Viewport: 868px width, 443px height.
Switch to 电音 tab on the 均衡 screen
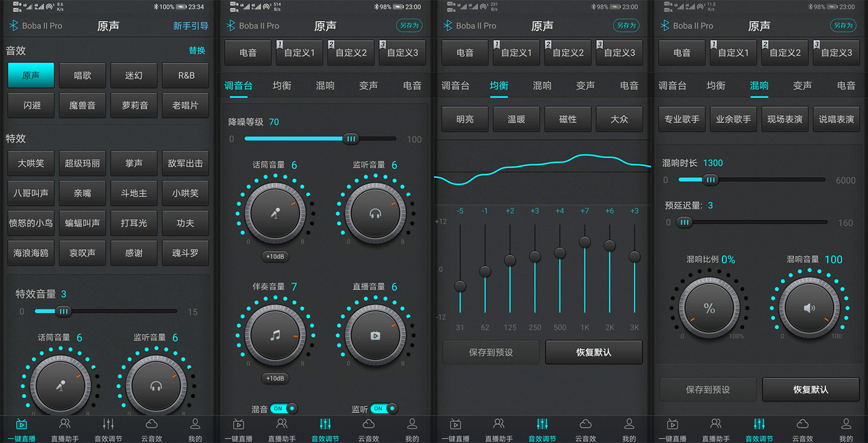tap(629, 86)
